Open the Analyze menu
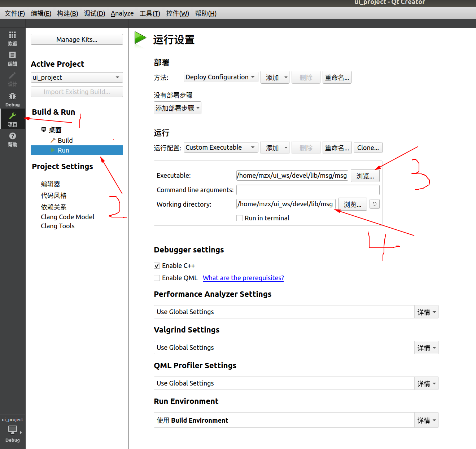 click(122, 13)
